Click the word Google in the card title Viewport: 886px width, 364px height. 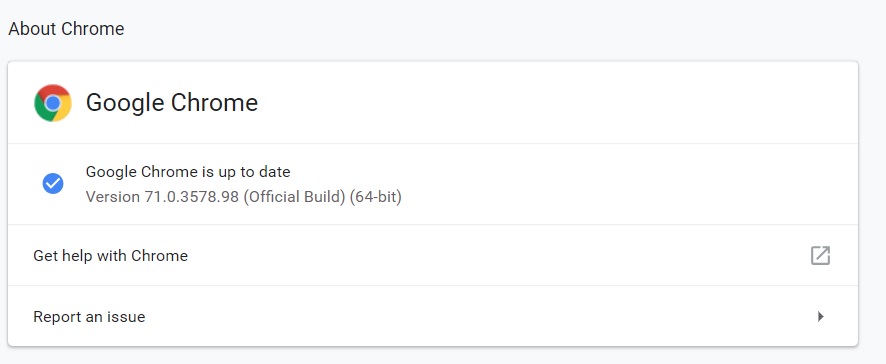[x=124, y=103]
